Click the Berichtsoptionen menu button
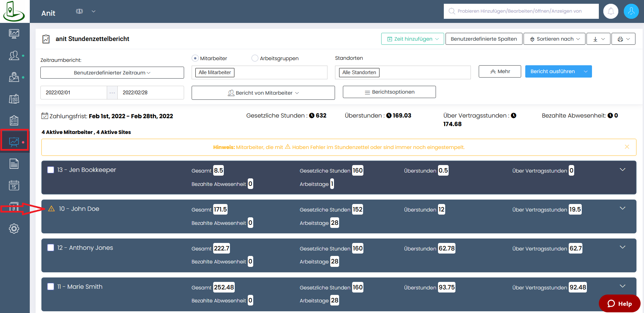The height and width of the screenshot is (313, 644). click(x=389, y=92)
